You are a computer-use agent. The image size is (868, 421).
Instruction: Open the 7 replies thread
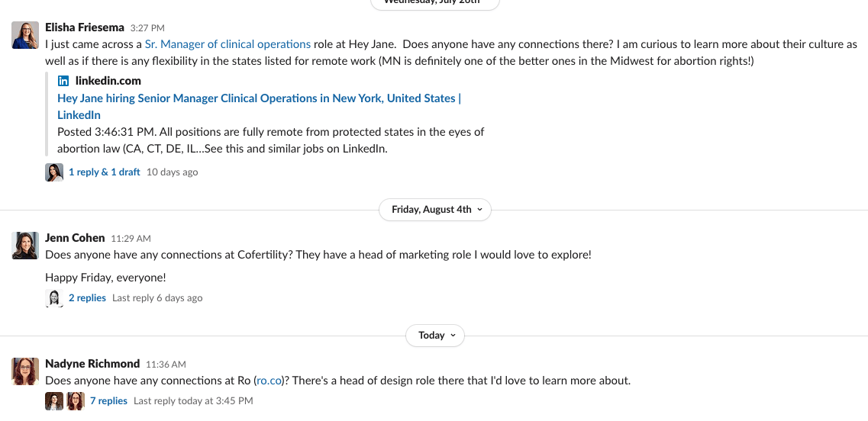point(108,401)
